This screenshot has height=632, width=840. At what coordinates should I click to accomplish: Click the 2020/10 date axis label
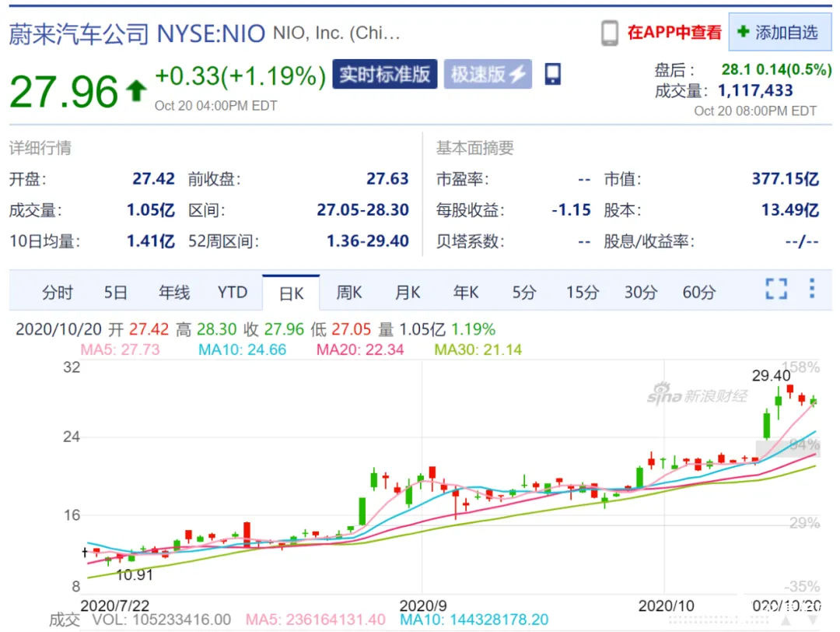pos(666,606)
